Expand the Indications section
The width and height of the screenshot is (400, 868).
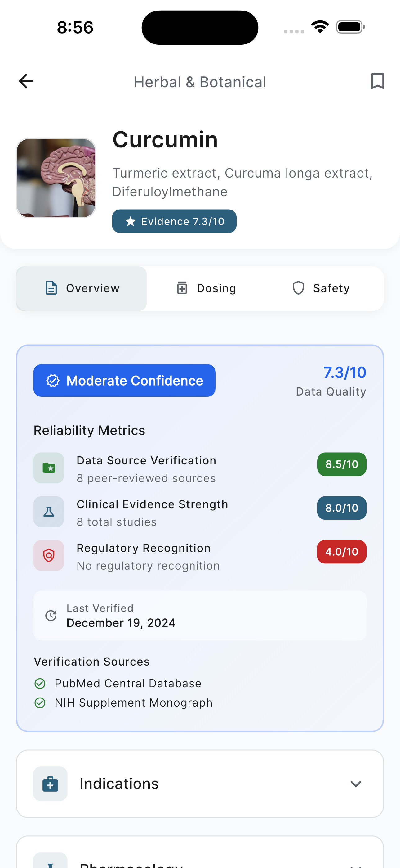tap(200, 784)
